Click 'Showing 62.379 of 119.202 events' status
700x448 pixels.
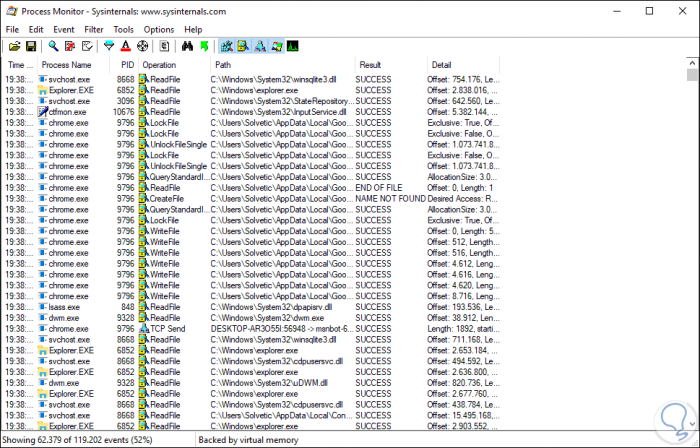(77, 440)
